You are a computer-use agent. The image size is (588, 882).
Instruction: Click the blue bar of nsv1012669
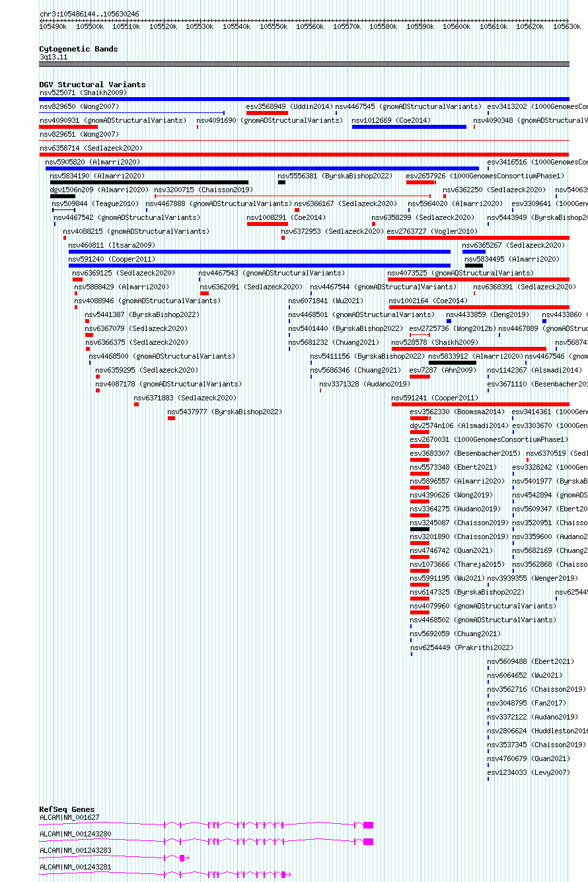point(409,127)
